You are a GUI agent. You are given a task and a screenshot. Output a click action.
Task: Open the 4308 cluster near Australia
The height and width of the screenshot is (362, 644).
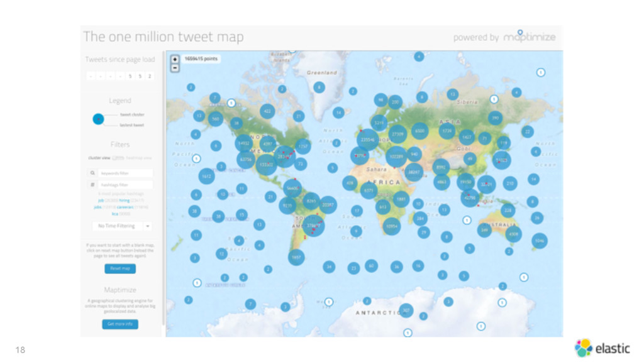click(513, 234)
